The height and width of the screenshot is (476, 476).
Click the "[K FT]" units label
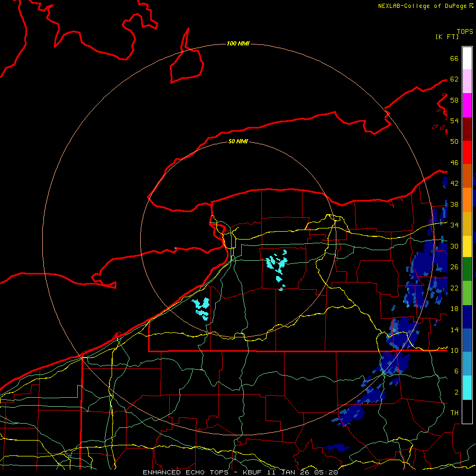click(x=447, y=37)
